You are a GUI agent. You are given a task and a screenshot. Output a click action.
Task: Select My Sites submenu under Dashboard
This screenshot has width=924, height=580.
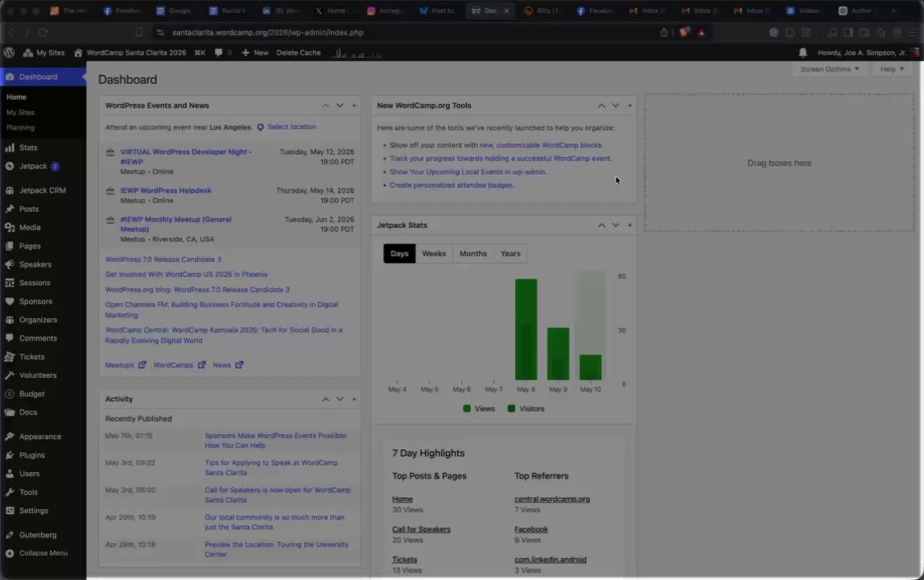(20, 112)
